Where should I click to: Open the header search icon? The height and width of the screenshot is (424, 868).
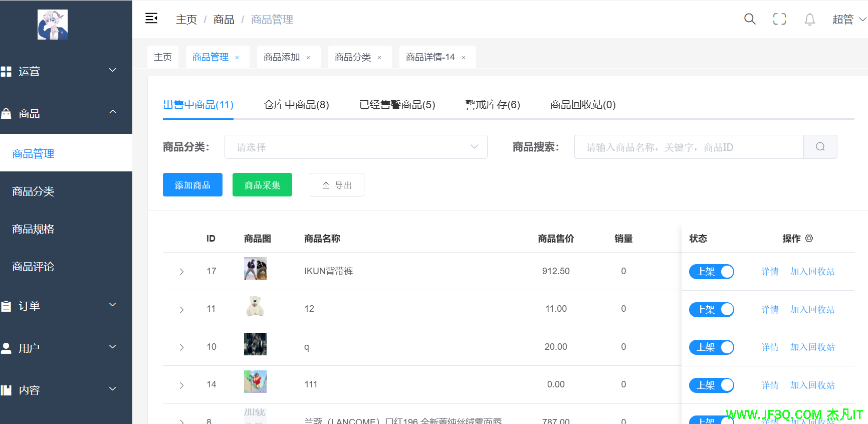click(x=750, y=19)
